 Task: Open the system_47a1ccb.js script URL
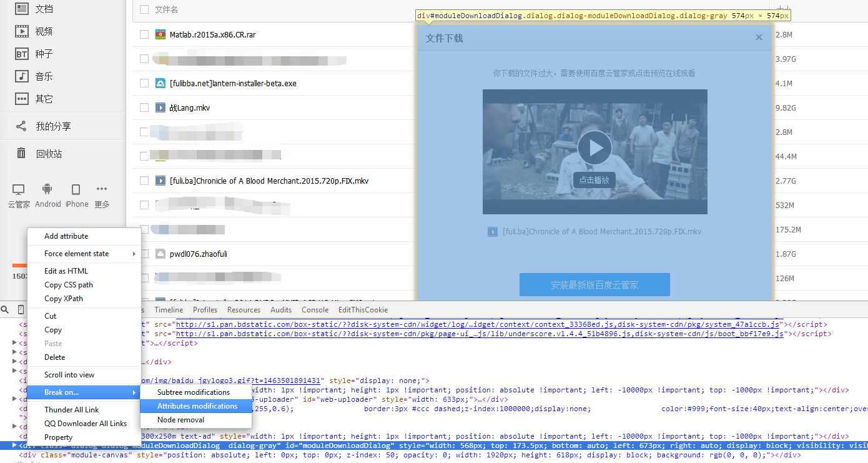click(x=478, y=325)
